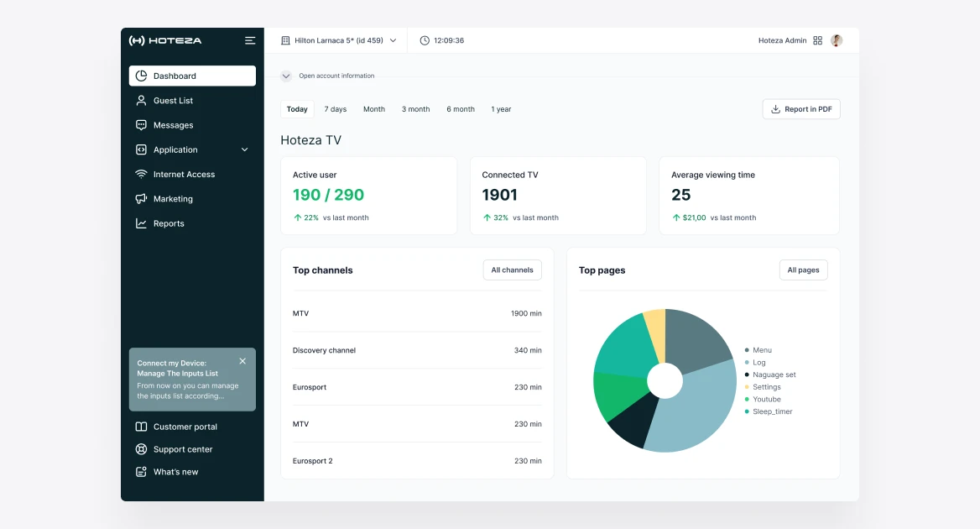Click the All channels button

click(x=512, y=270)
